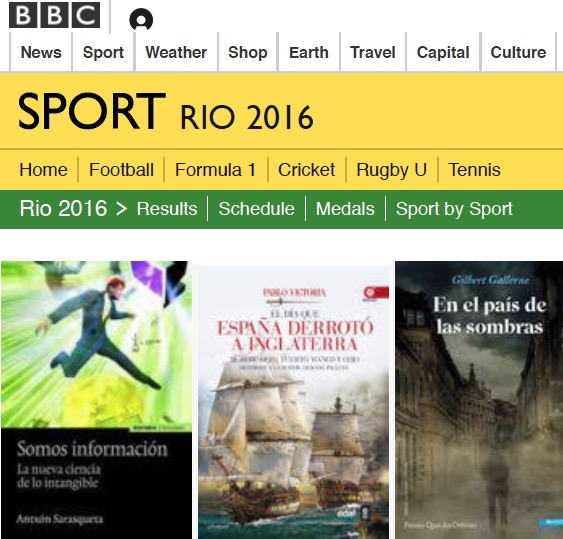Viewport: 563px width, 539px height.
Task: Open the Capital section
Action: pos(443,52)
